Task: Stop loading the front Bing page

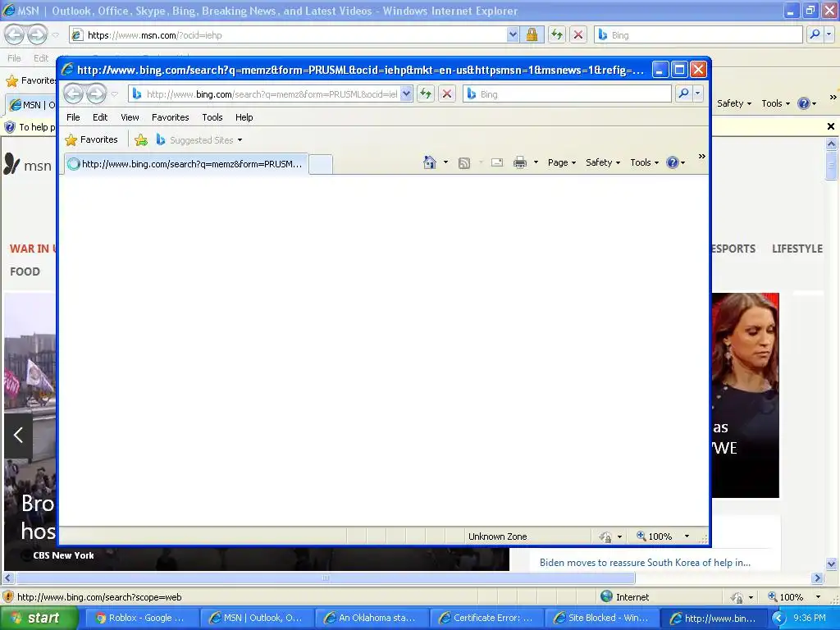Action: click(447, 94)
